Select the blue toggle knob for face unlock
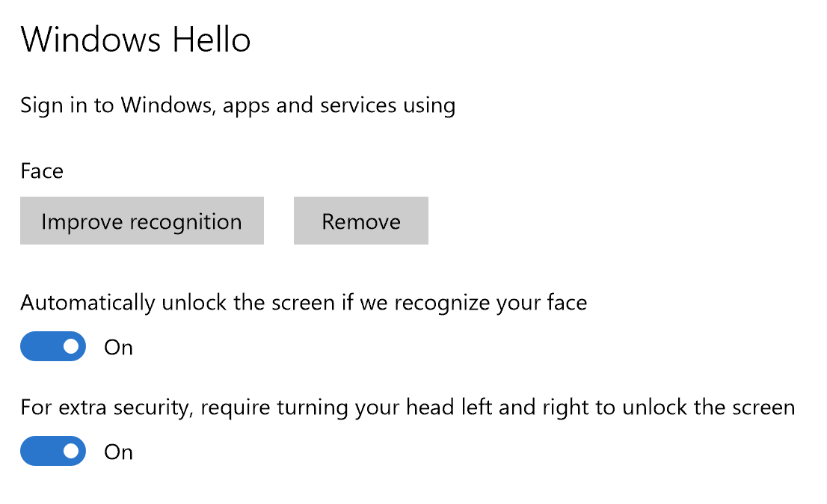Viewport: 827px width, 504px height. [x=71, y=346]
